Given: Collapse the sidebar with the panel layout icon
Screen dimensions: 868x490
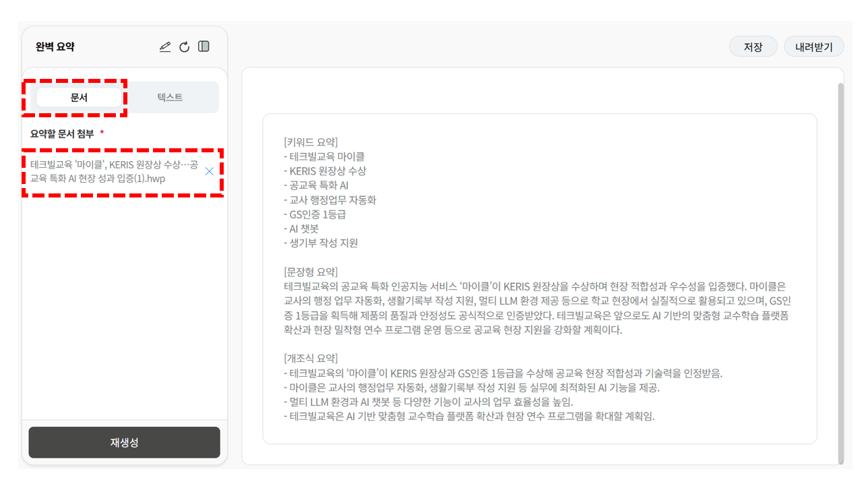Looking at the screenshot, I should pos(204,47).
